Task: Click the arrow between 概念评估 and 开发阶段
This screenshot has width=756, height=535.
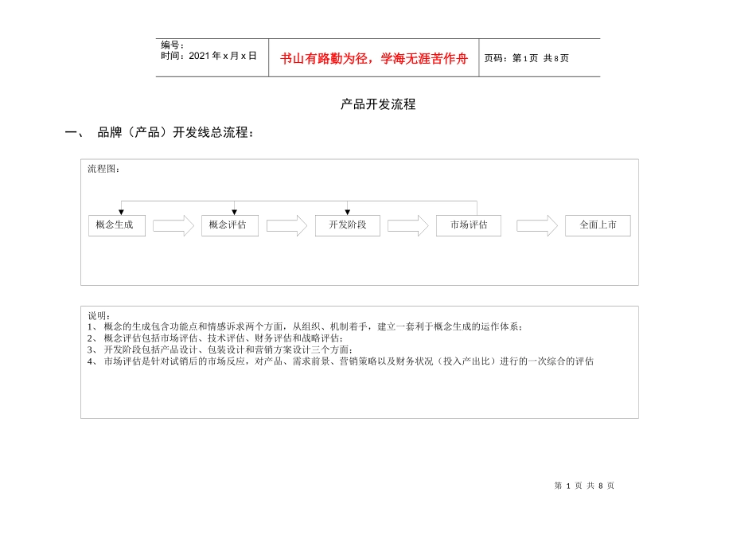Action: tap(286, 225)
